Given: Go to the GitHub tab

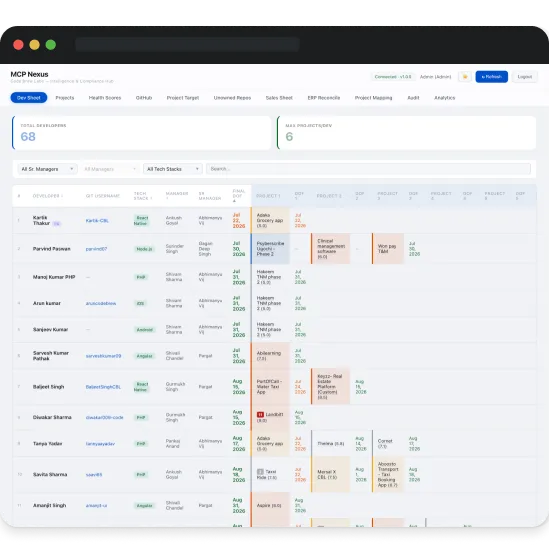Looking at the screenshot, I should (144, 98).
